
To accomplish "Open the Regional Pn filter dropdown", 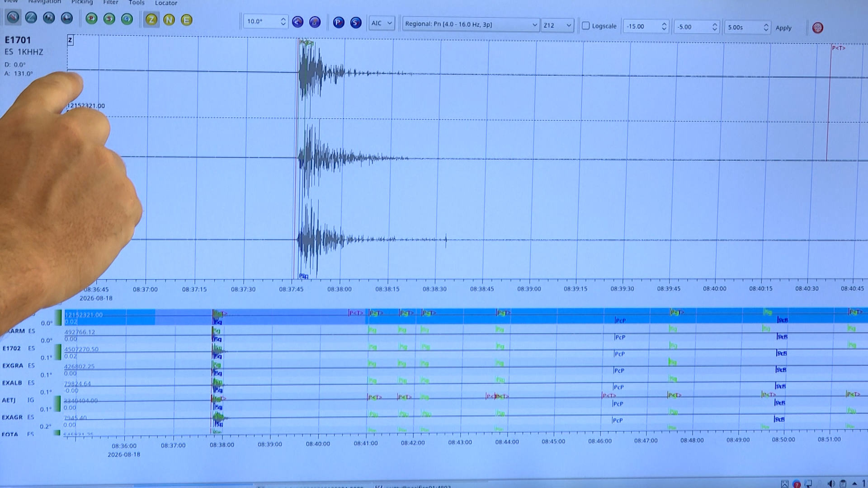I will coord(471,24).
